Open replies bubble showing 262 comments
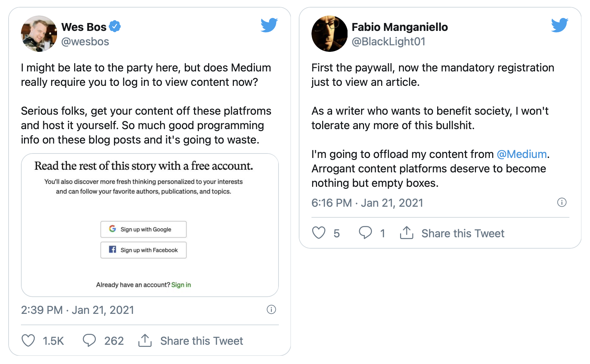 [89, 340]
